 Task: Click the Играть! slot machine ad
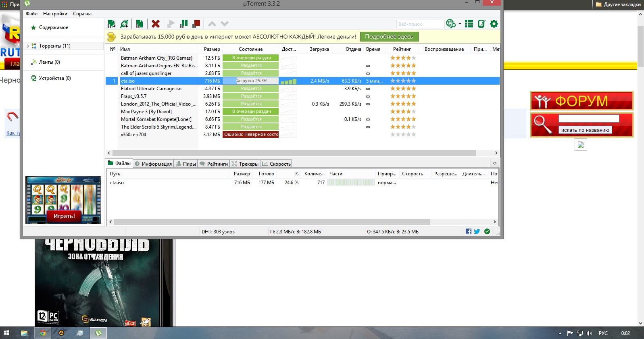tap(63, 200)
